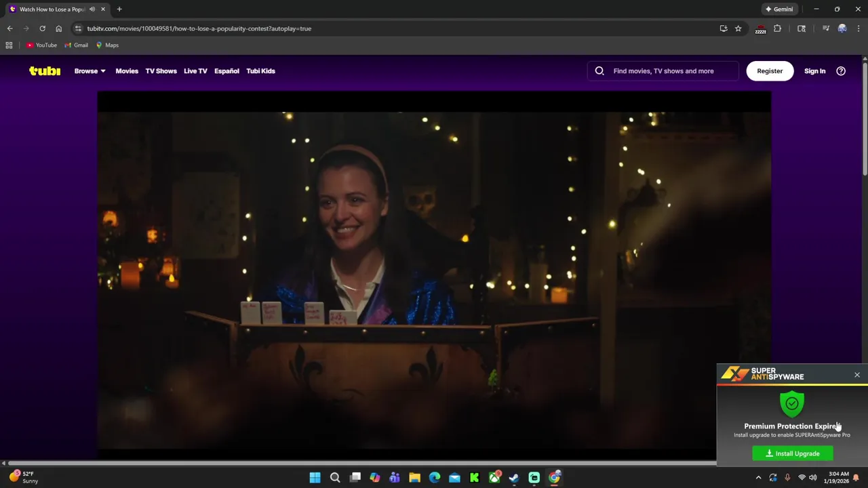Reload the Tubi page
This screenshot has width=868, height=488.
tap(42, 28)
